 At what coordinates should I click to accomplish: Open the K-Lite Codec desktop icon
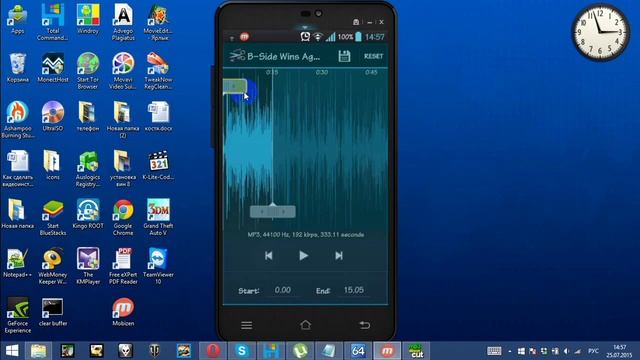[x=158, y=165]
